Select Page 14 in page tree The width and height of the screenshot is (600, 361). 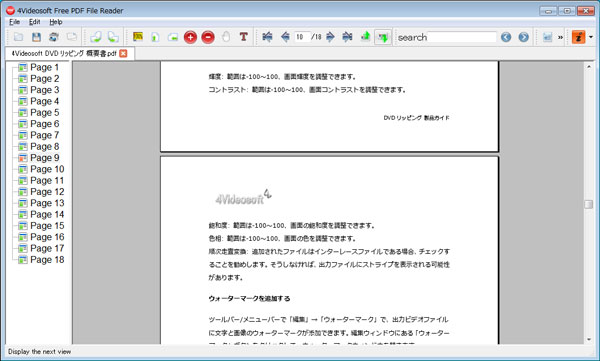coord(47,214)
